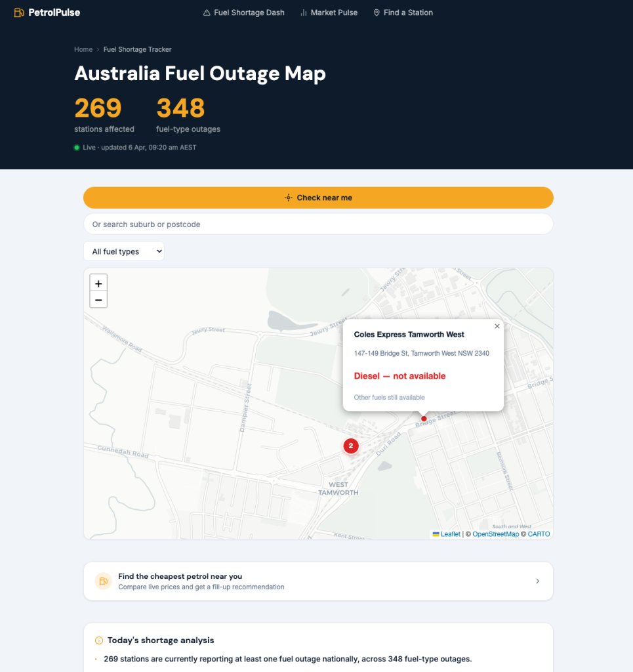This screenshot has width=633, height=672.
Task: Focus the suburb or postcode search field
Action: click(x=318, y=224)
